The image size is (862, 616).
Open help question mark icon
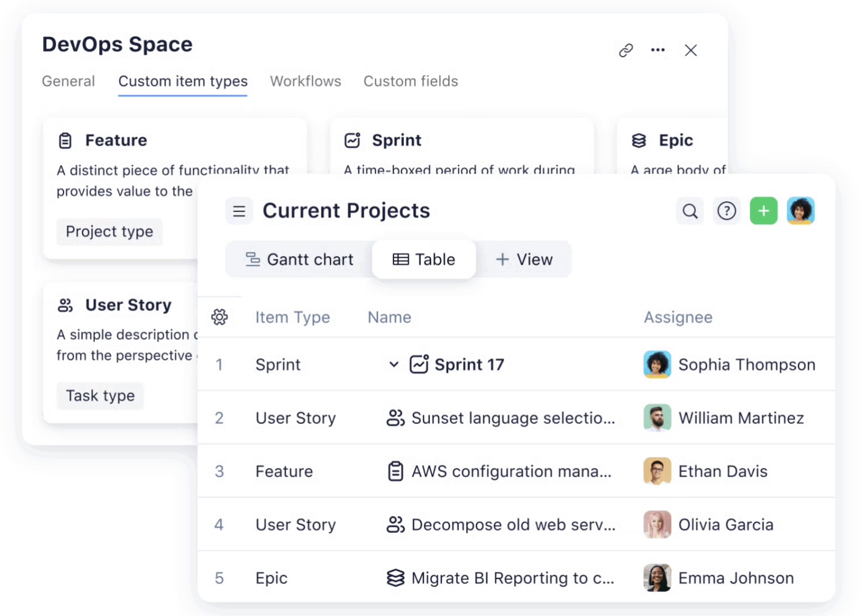[x=727, y=211]
